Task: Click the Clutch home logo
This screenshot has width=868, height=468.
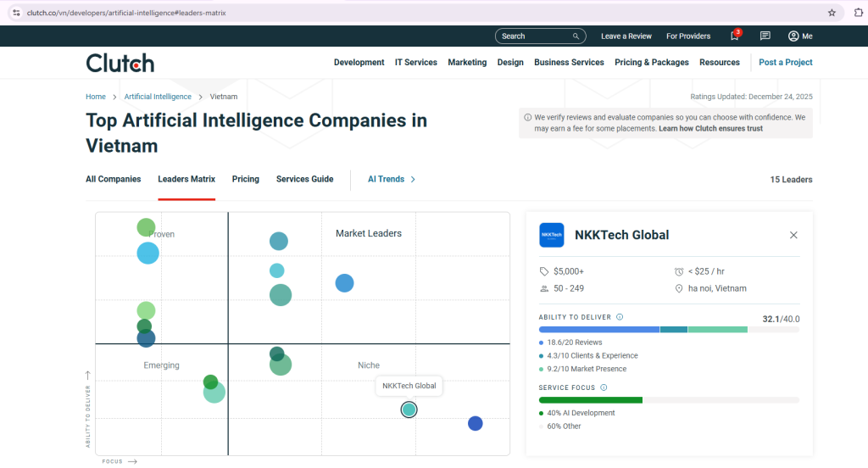Action: pyautogui.click(x=120, y=63)
